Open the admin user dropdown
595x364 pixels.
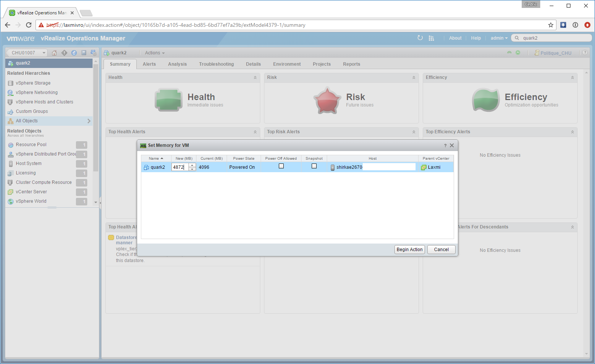click(x=499, y=38)
